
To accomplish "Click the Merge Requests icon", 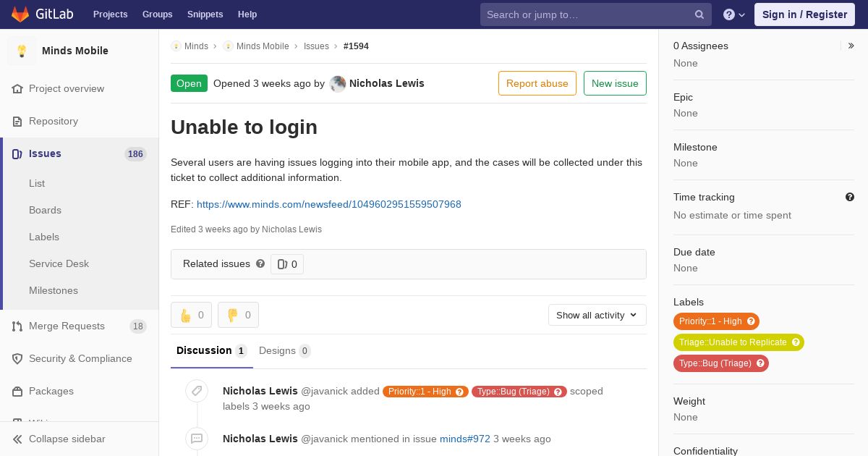I will coord(17,326).
